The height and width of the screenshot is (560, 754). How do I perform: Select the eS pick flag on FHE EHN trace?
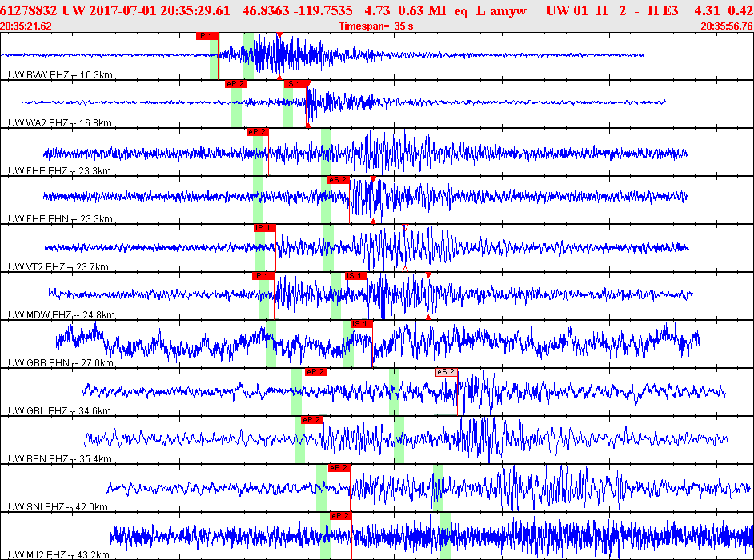tap(339, 180)
